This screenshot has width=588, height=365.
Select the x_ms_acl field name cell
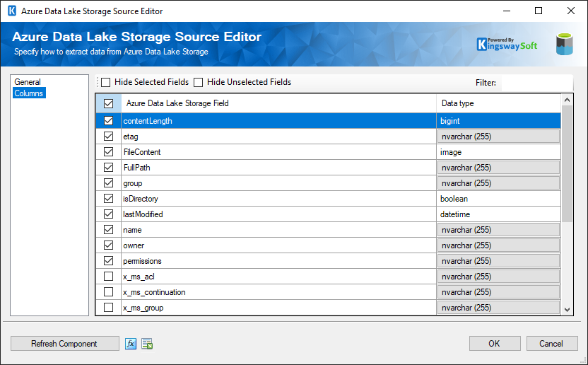(278, 277)
